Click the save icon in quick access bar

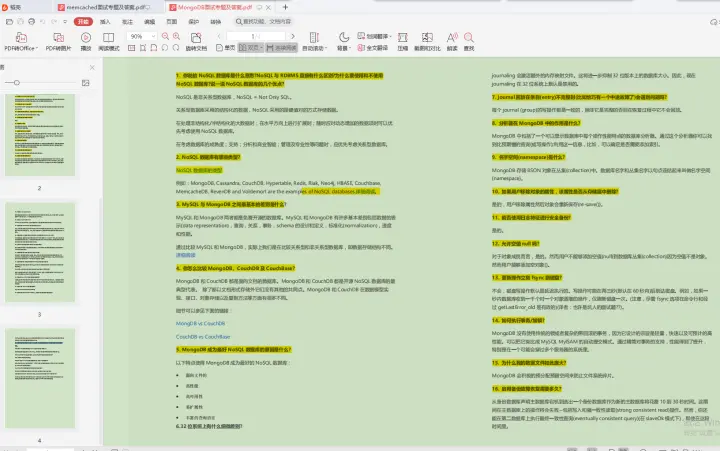tap(20, 22)
